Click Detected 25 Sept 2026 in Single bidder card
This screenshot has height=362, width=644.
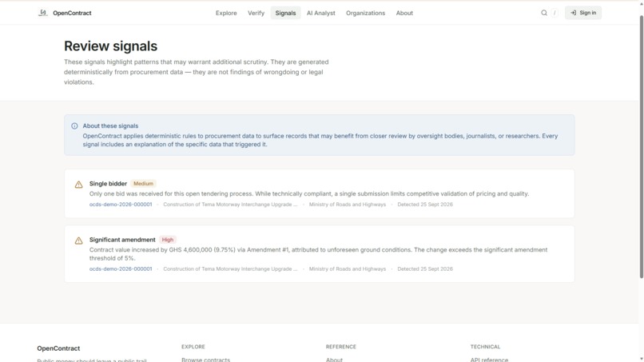click(425, 205)
